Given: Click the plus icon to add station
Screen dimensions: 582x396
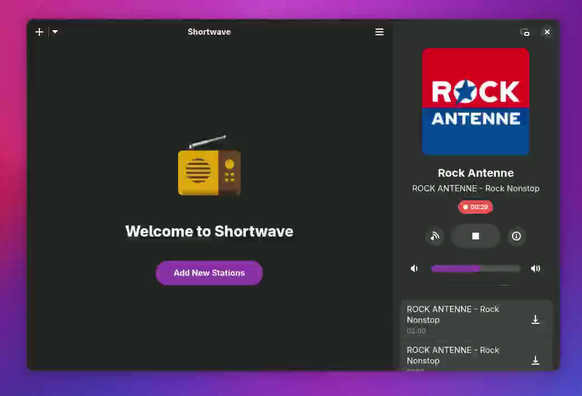Looking at the screenshot, I should (39, 32).
